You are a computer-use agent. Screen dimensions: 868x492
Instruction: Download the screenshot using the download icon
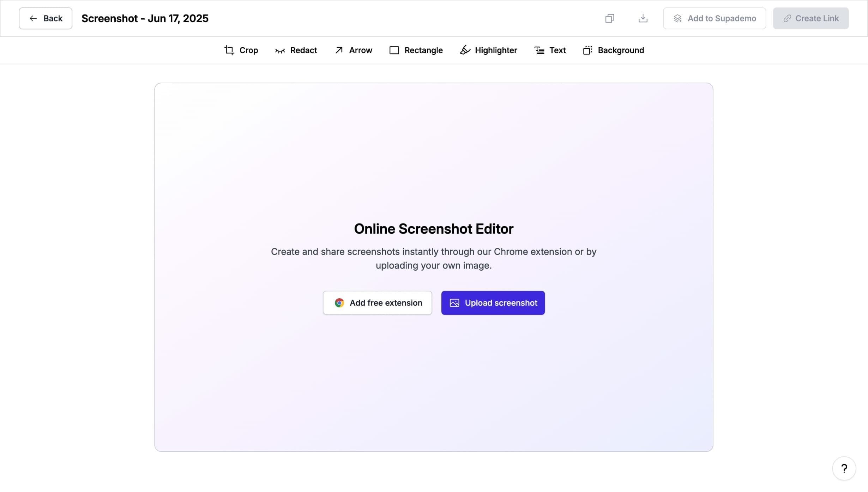click(643, 18)
